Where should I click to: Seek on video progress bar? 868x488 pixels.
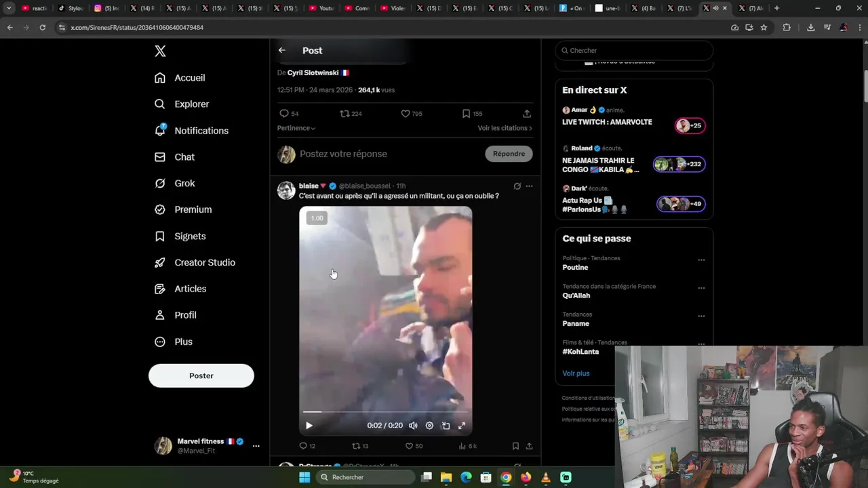tap(385, 412)
